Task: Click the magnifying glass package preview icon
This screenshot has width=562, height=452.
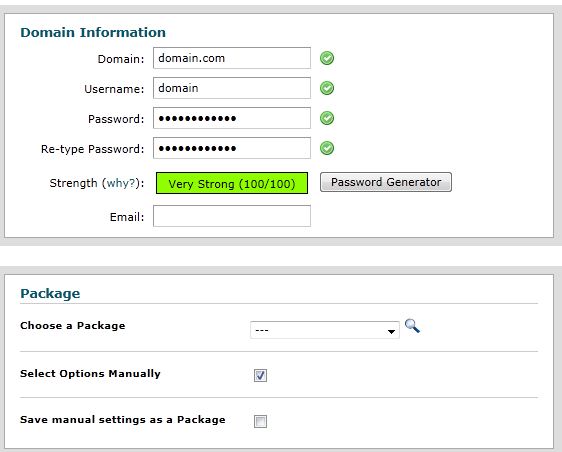Action: (x=412, y=326)
